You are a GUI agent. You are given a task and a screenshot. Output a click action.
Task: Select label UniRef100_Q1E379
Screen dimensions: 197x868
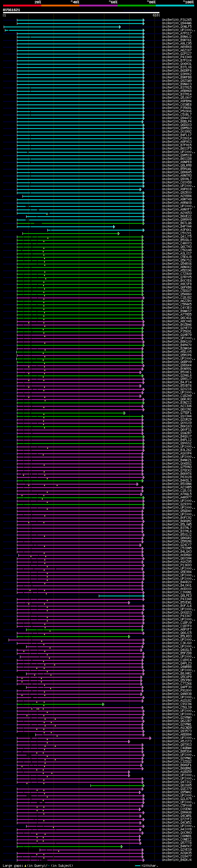(x=177, y=789)
